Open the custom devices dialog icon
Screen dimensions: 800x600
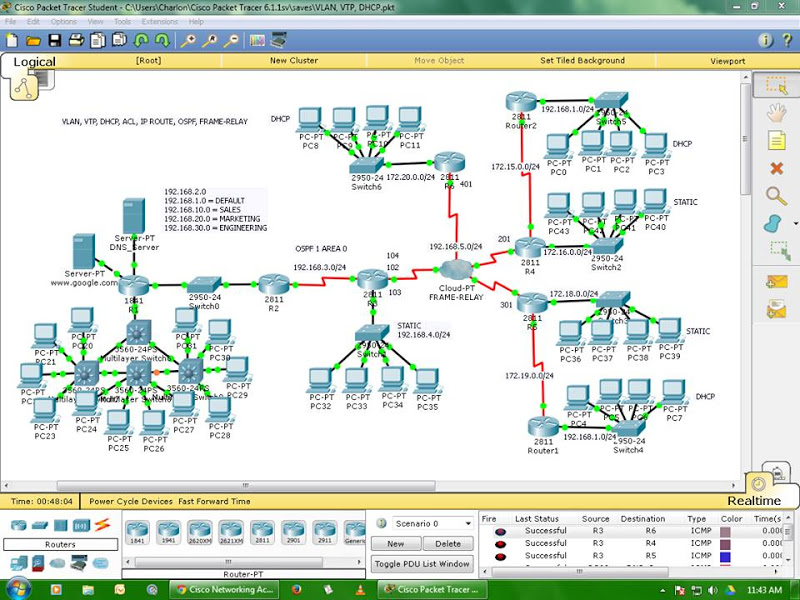279,40
